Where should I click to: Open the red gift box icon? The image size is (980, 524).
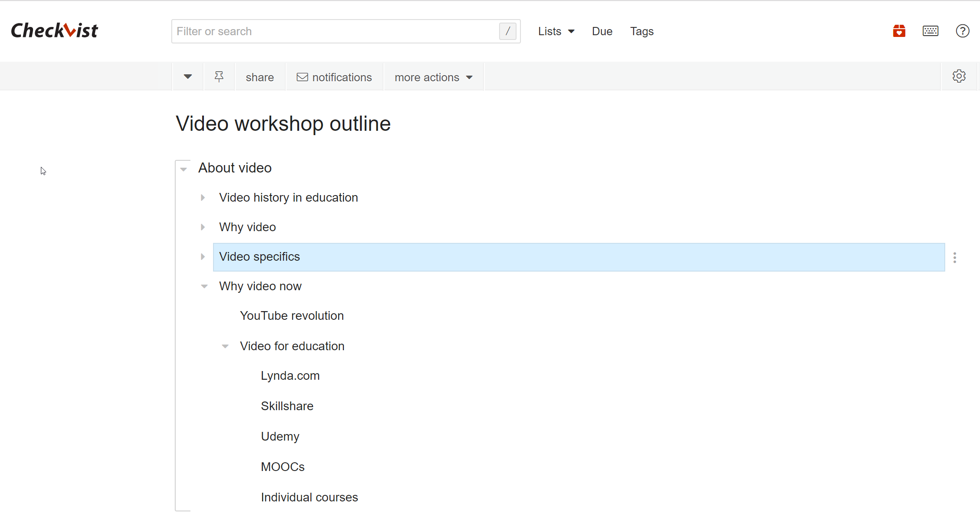point(899,31)
